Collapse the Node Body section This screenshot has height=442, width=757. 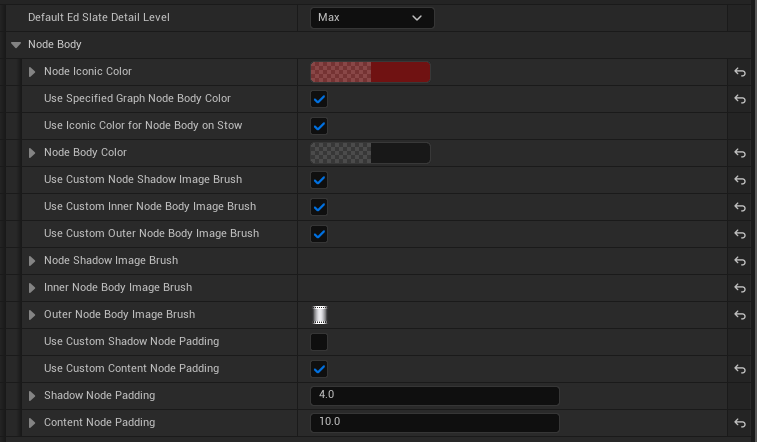[x=16, y=45]
